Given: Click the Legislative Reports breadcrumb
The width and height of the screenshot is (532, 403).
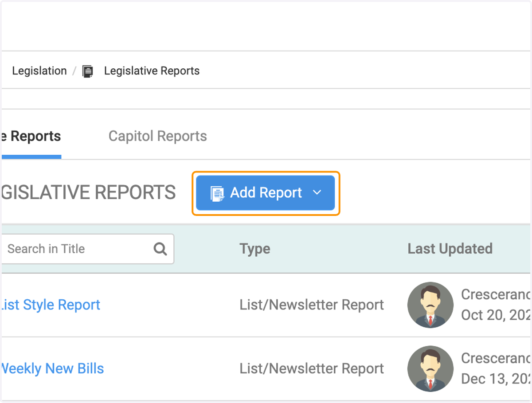Looking at the screenshot, I should tap(152, 71).
